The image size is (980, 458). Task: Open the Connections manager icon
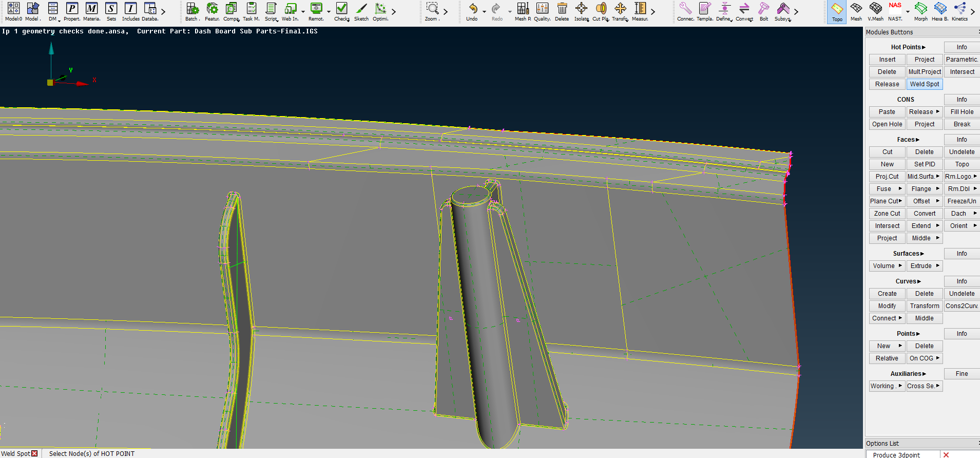click(685, 11)
